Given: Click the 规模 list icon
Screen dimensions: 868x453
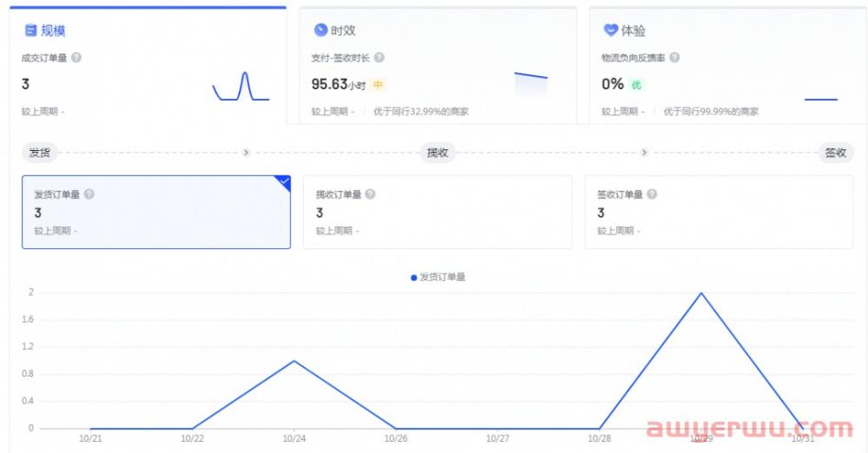Looking at the screenshot, I should [31, 30].
